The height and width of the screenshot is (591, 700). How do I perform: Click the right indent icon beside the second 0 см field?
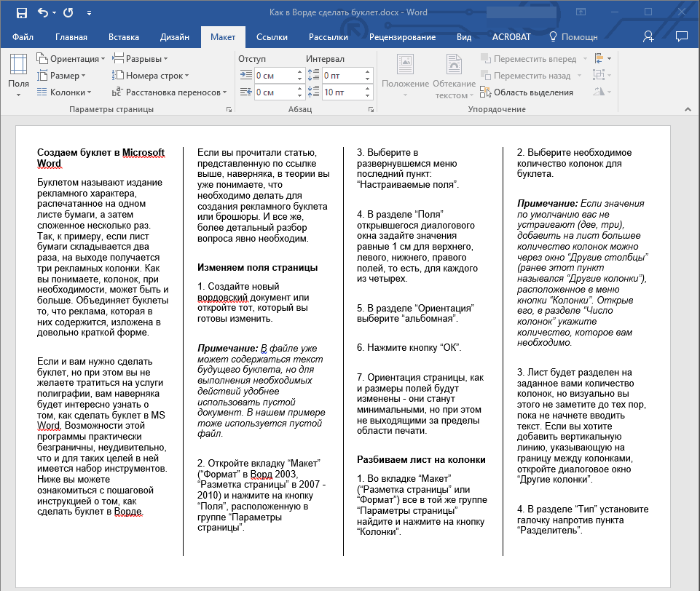tap(245, 92)
